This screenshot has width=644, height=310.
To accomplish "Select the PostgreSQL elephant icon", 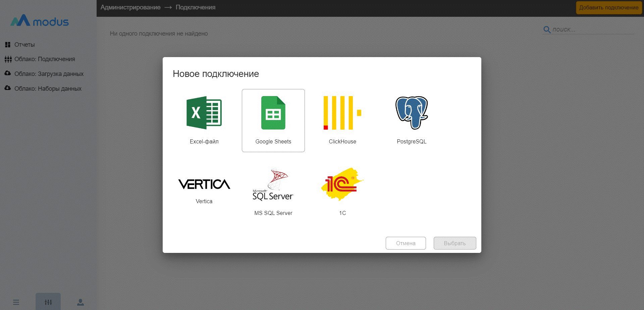I will 412,113.
